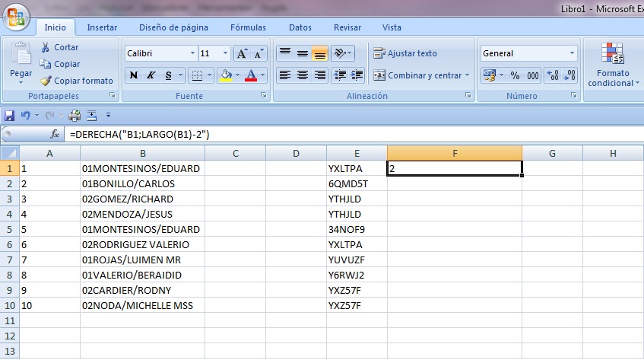Open the Office button menu
This screenshot has height=360, width=644.
pos(16,18)
